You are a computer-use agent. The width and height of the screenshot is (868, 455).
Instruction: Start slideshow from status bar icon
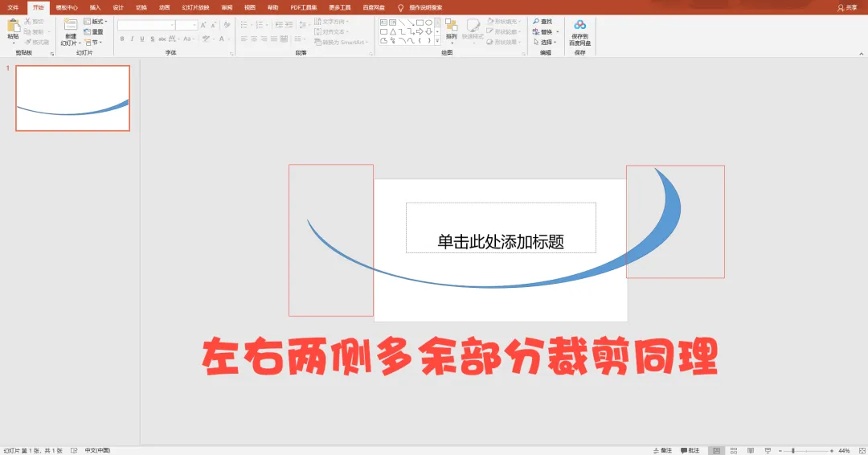(768, 450)
